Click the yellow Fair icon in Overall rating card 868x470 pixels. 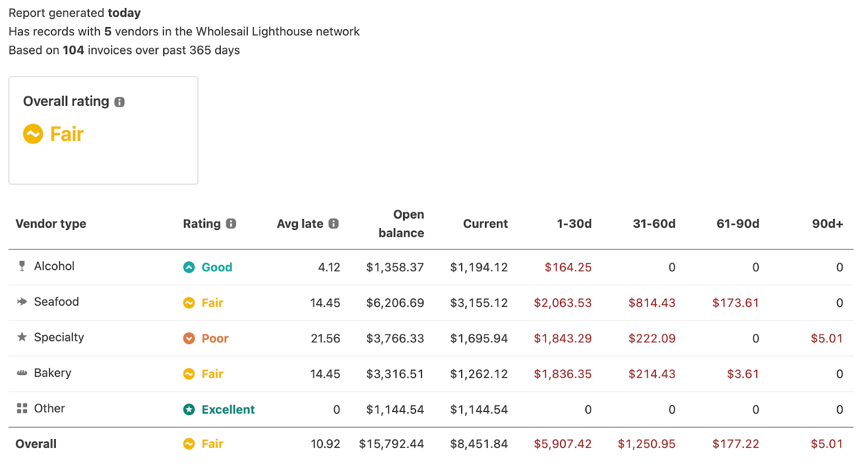click(x=33, y=134)
